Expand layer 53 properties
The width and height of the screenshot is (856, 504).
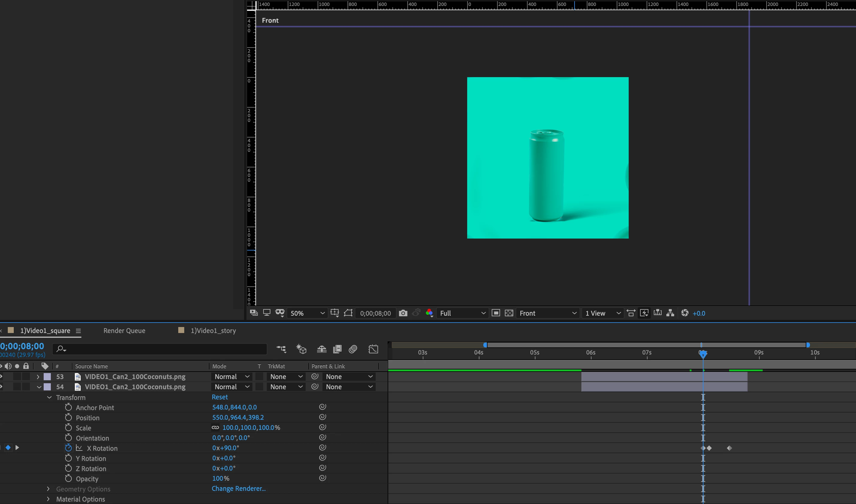tap(38, 377)
